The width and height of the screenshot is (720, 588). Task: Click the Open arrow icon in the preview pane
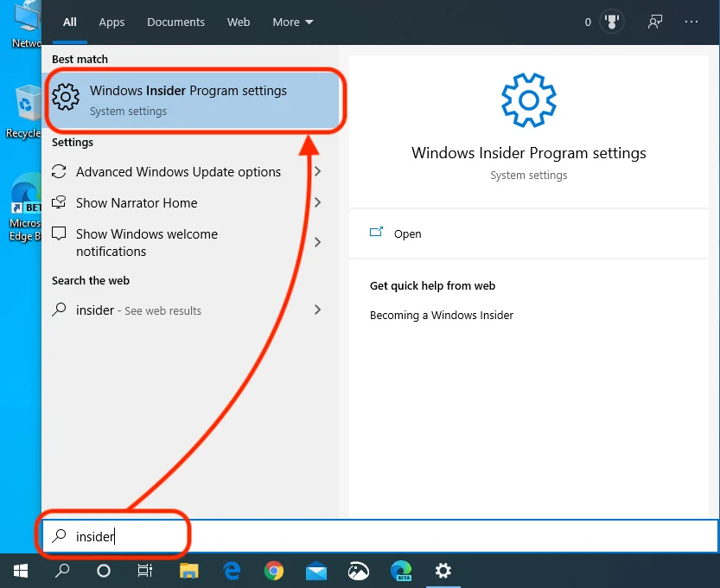377,232
